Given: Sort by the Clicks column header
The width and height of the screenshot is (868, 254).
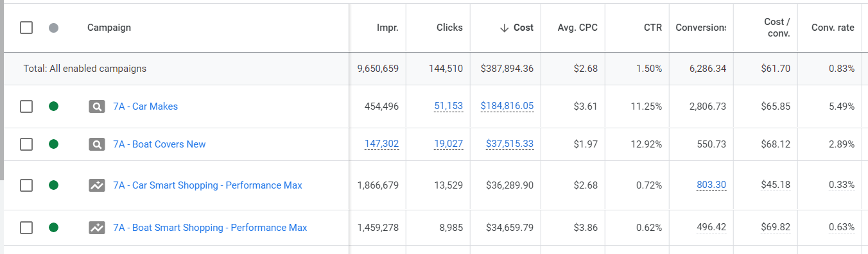Looking at the screenshot, I should pos(449,28).
